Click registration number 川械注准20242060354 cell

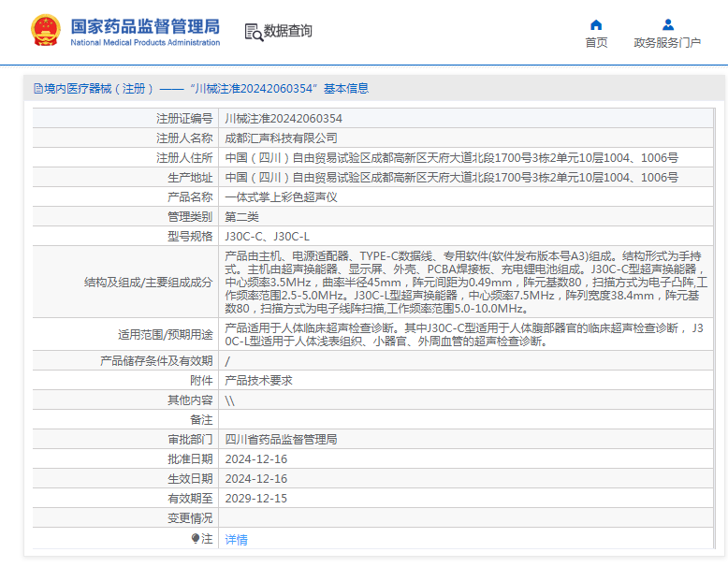pos(284,119)
